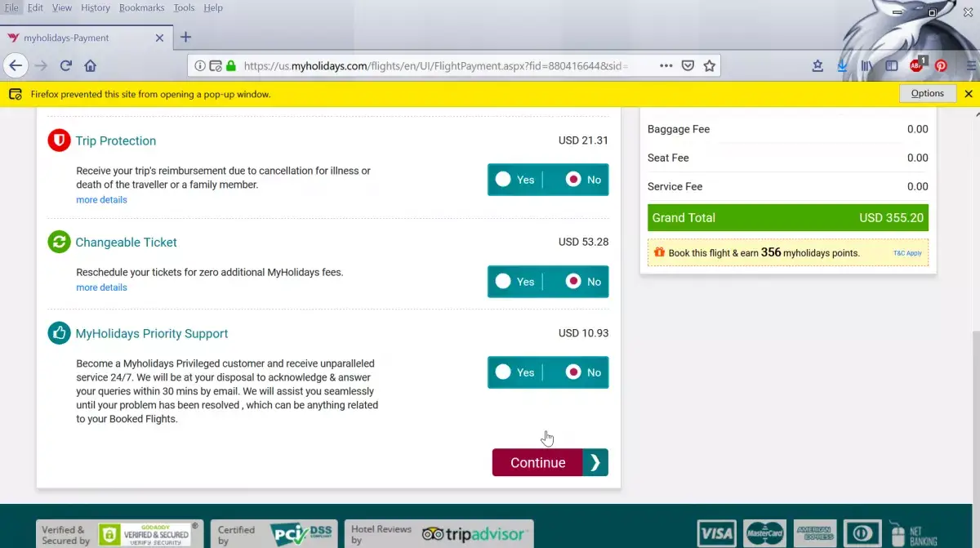980x548 pixels.
Task: Click the Changeable Ticket refresh icon
Action: 59,242
